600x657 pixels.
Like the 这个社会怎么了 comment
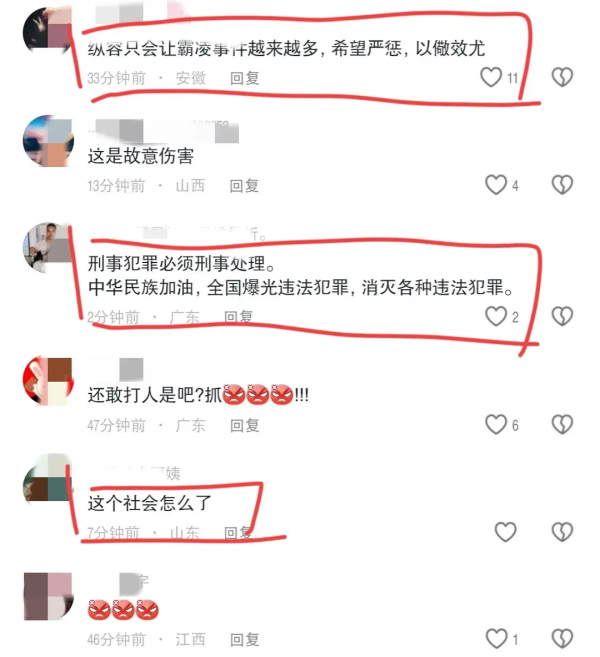click(x=505, y=532)
